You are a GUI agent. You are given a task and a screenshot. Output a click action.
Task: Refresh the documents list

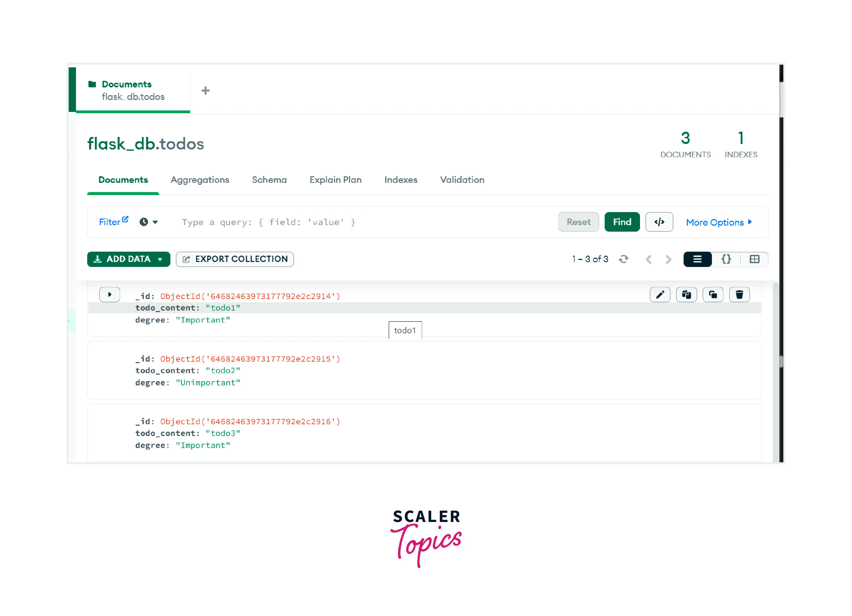tap(624, 259)
